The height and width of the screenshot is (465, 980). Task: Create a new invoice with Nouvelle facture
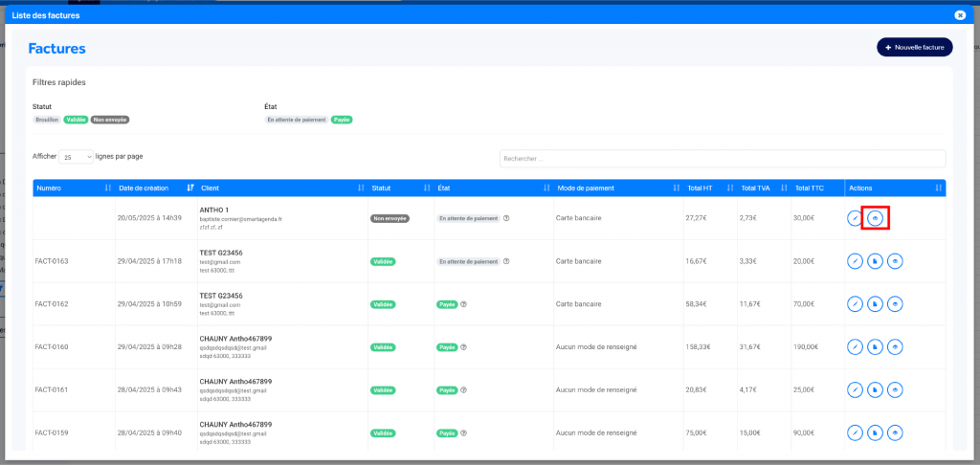pos(914,47)
